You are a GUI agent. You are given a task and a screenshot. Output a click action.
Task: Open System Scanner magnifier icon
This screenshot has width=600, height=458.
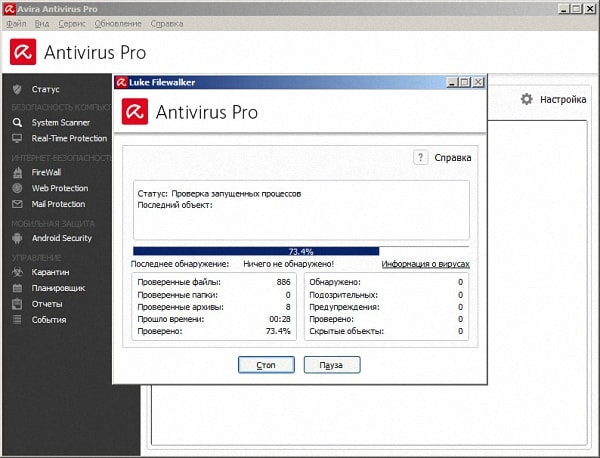[x=17, y=122]
